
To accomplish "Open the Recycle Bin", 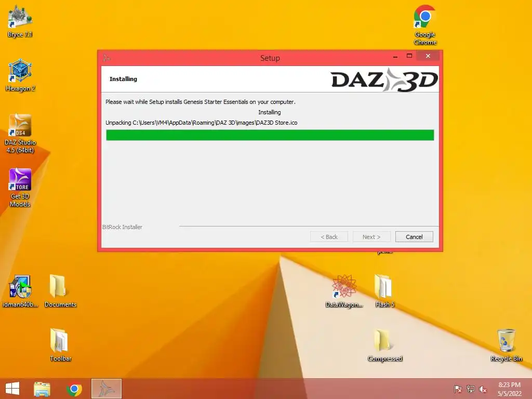I will pos(506,345).
